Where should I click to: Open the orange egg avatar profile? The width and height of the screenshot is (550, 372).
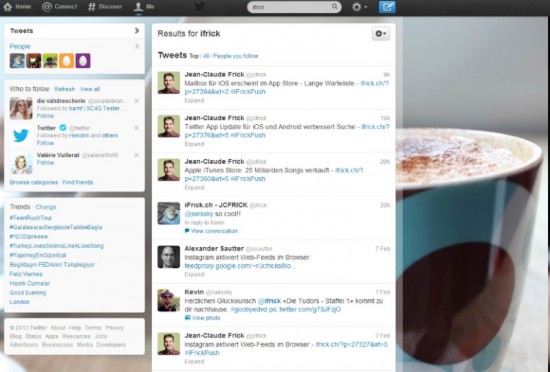(66, 61)
